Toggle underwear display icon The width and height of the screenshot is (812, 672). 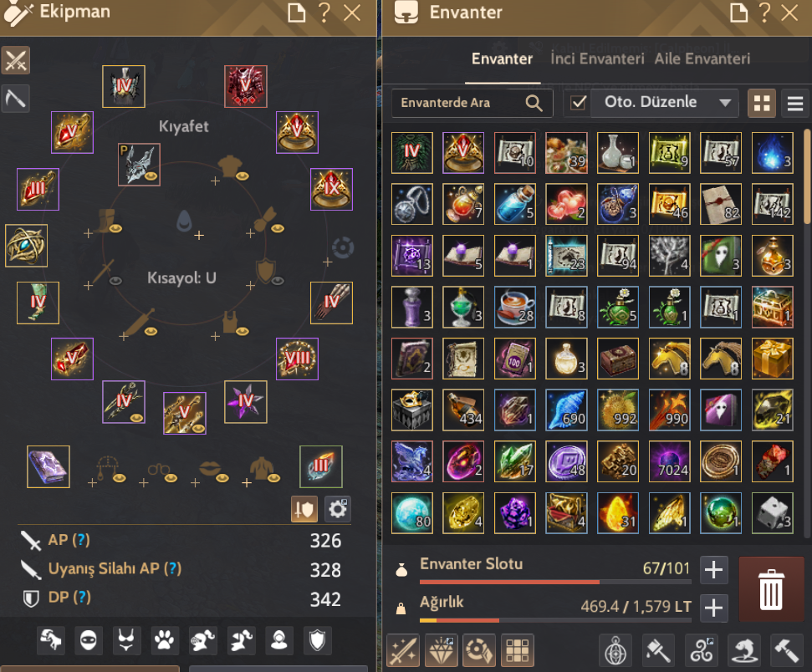click(x=126, y=640)
